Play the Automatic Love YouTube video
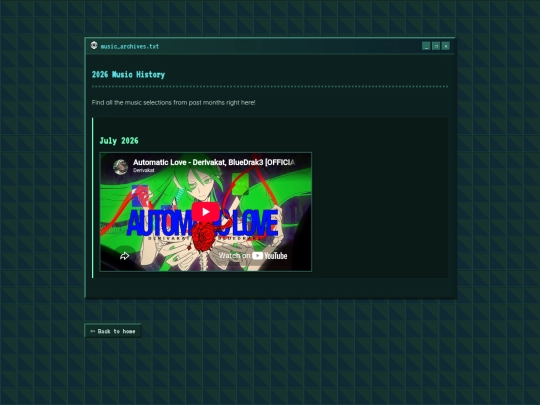 click(x=205, y=212)
